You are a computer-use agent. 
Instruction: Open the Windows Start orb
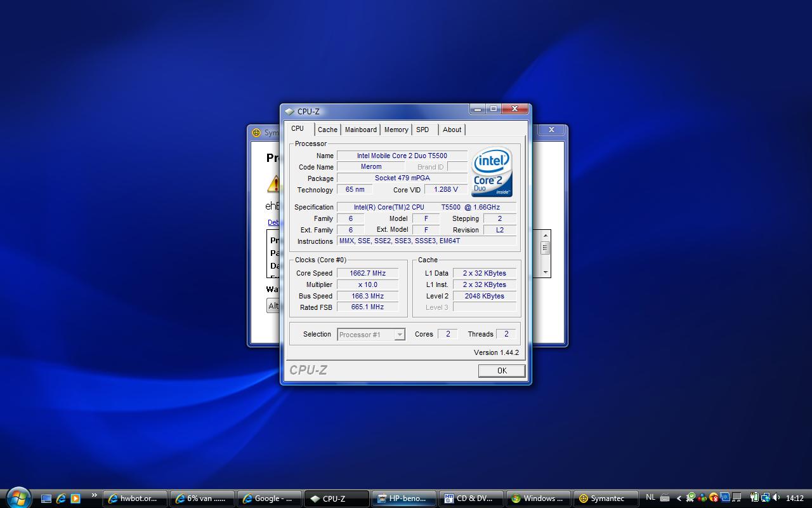coord(18,498)
